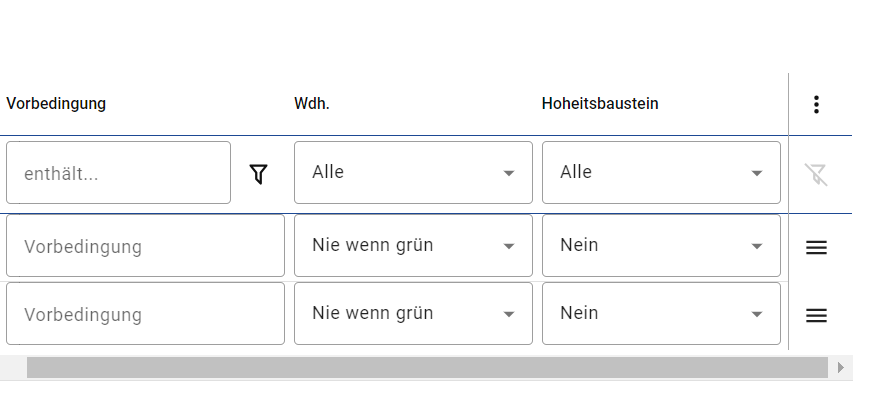Click dropdown arrow in first row's Wdh. cell
Viewport: 879px width, 403px height.
[508, 246]
